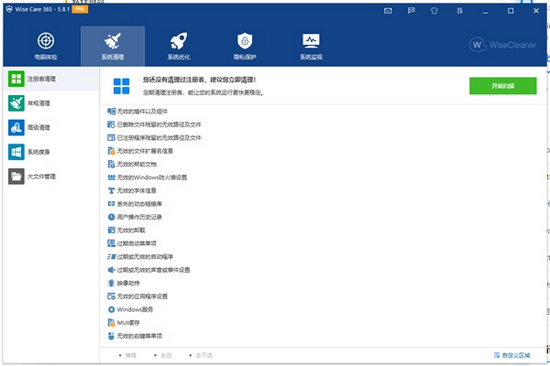Open the 系统监视 System Monitor tab
This screenshot has height=366, width=550.
[x=311, y=46]
